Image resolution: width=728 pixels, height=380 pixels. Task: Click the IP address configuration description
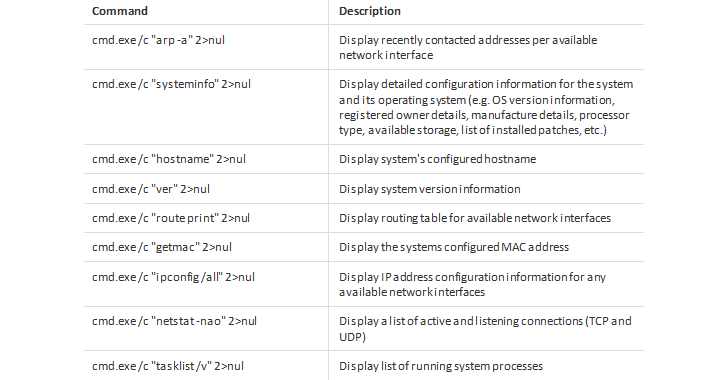472,284
